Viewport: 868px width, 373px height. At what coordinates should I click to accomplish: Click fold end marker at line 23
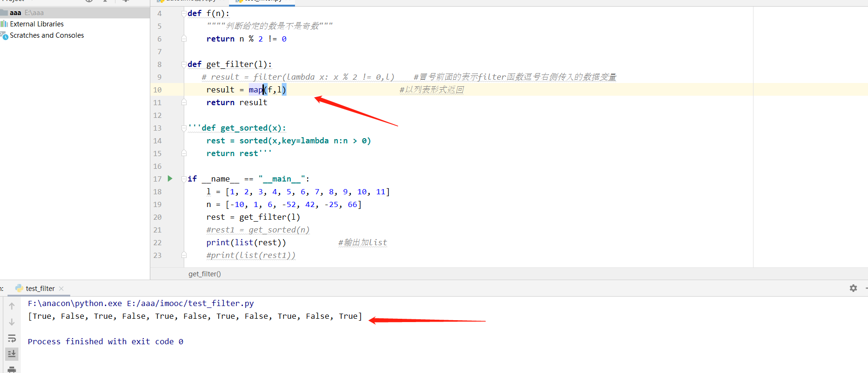184,255
